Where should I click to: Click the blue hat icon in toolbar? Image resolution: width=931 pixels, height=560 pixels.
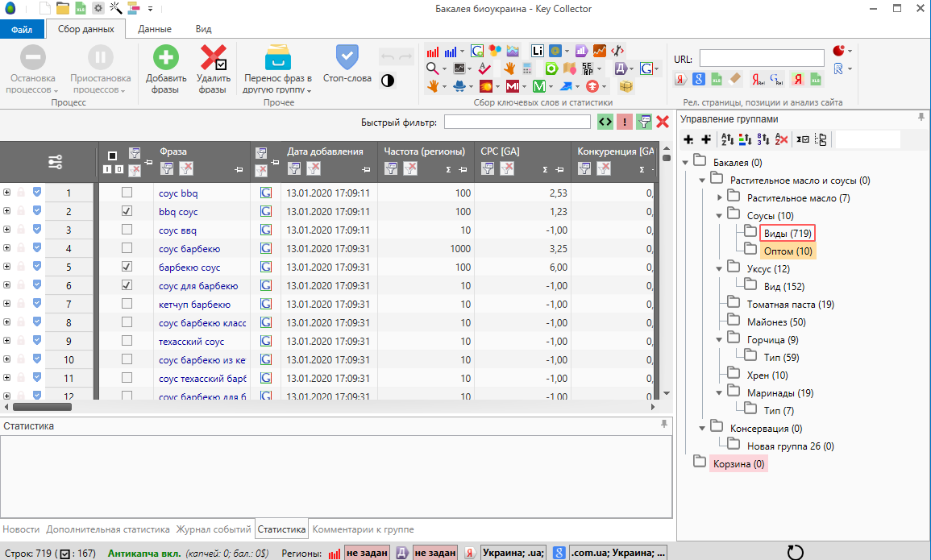(459, 86)
